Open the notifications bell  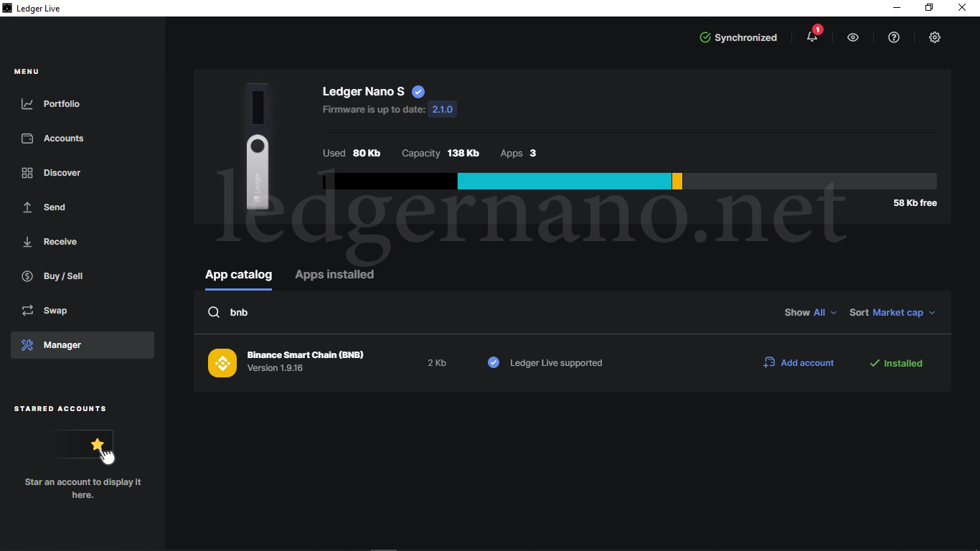pos(812,37)
